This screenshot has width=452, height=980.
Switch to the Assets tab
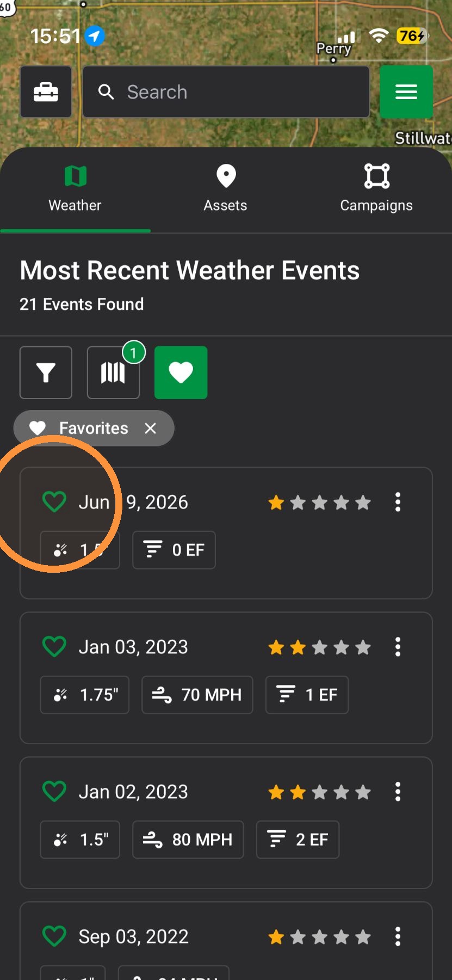(226, 189)
